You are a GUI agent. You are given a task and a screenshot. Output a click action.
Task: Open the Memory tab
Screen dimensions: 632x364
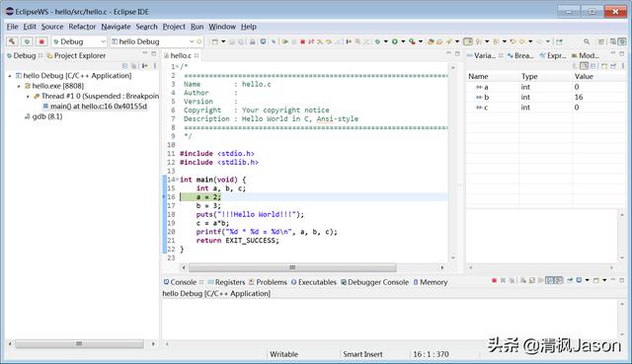point(431,282)
